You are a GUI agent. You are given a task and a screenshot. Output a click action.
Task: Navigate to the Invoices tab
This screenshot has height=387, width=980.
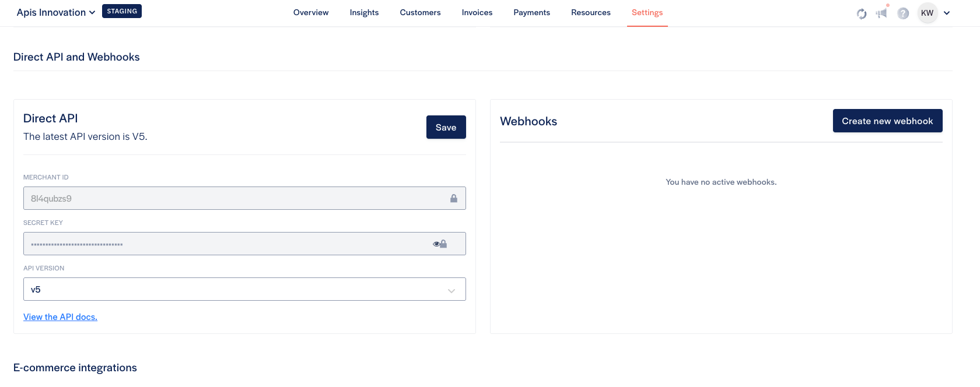[477, 12]
